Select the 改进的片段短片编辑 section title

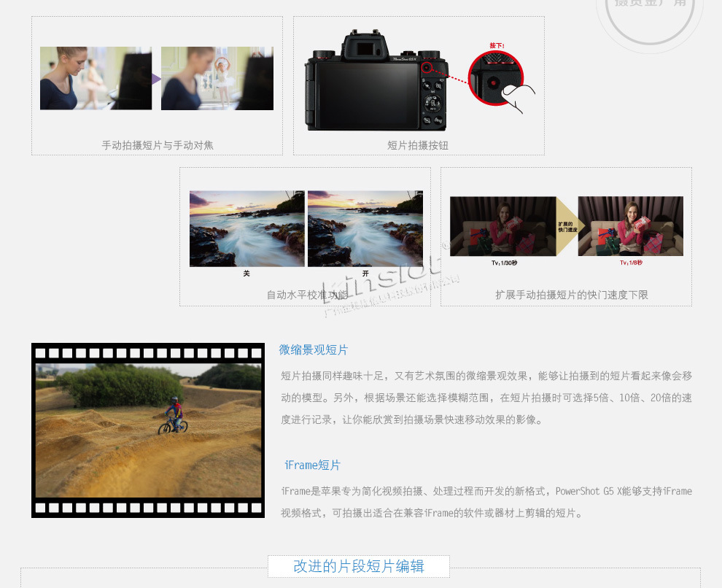[358, 566]
